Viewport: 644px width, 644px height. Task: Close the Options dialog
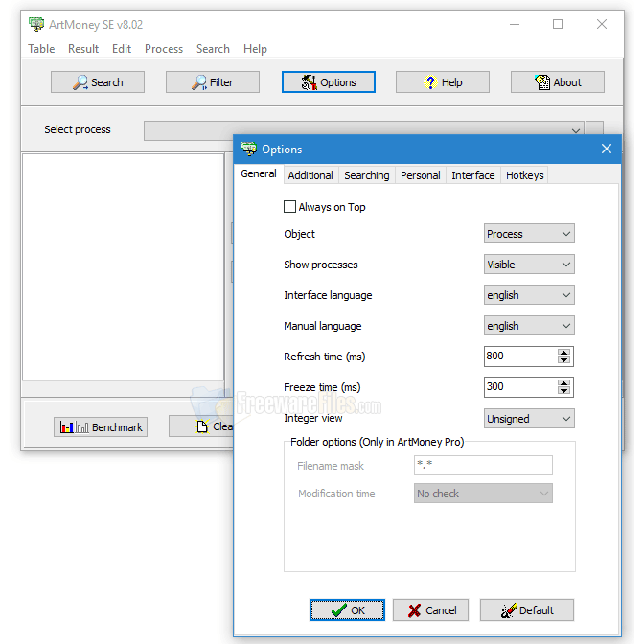coord(607,149)
